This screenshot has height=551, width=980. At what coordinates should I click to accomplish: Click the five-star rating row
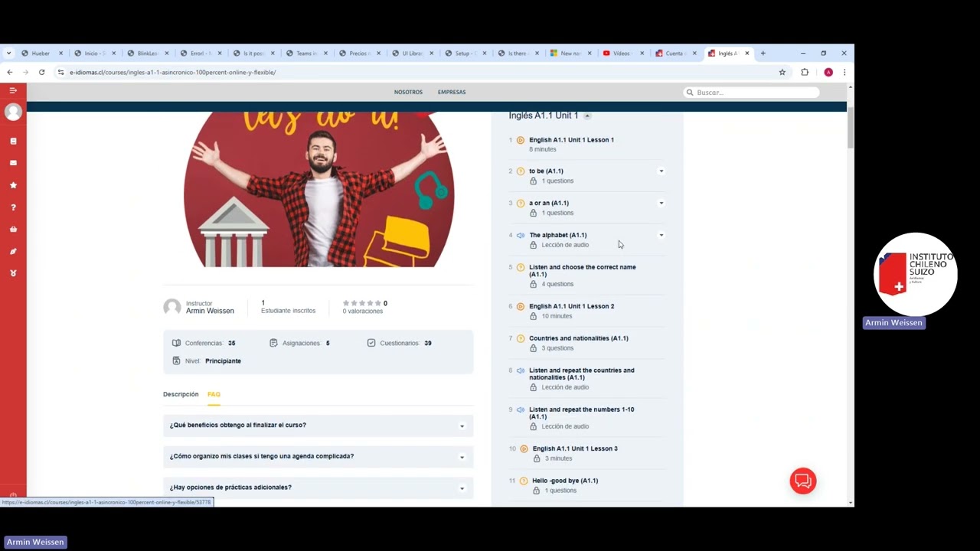(362, 303)
